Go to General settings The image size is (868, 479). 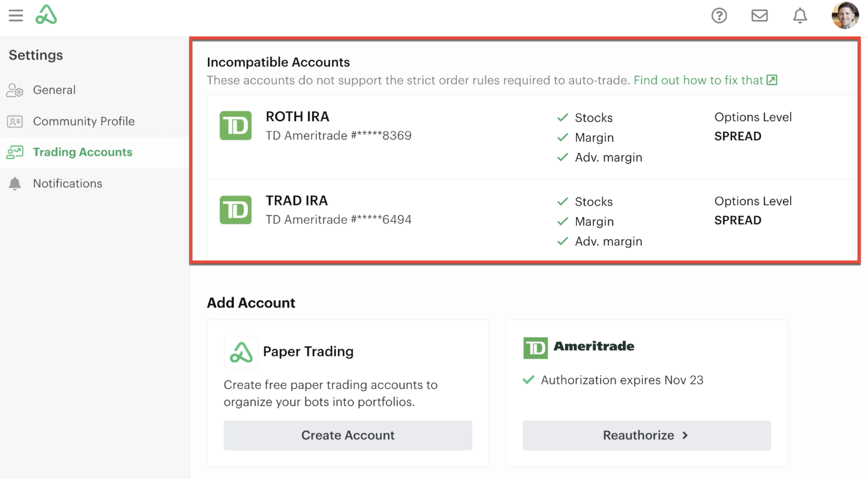pyautogui.click(x=94, y=90)
